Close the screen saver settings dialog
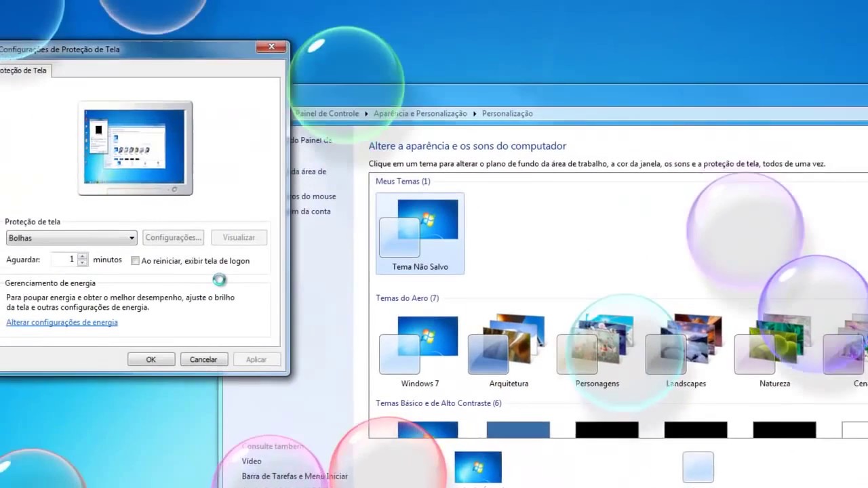 pos(271,47)
